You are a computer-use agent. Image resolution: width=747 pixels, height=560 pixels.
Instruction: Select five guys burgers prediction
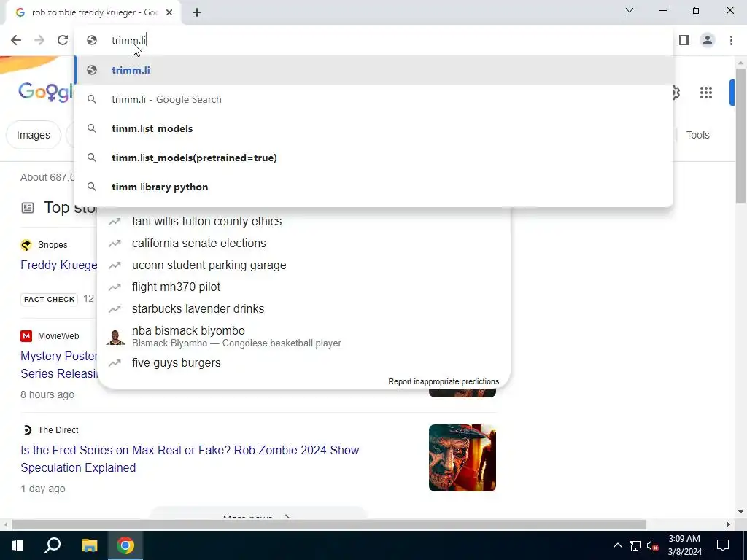pyautogui.click(x=303, y=363)
